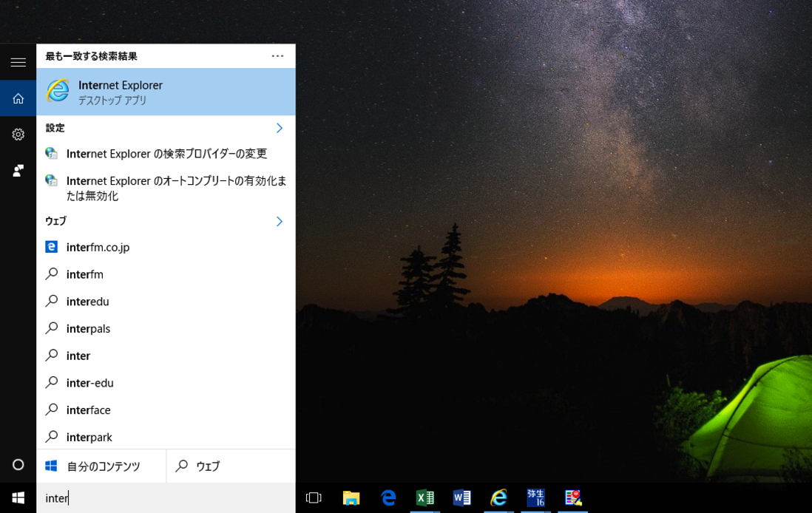Open the Windows Start button

[18, 498]
